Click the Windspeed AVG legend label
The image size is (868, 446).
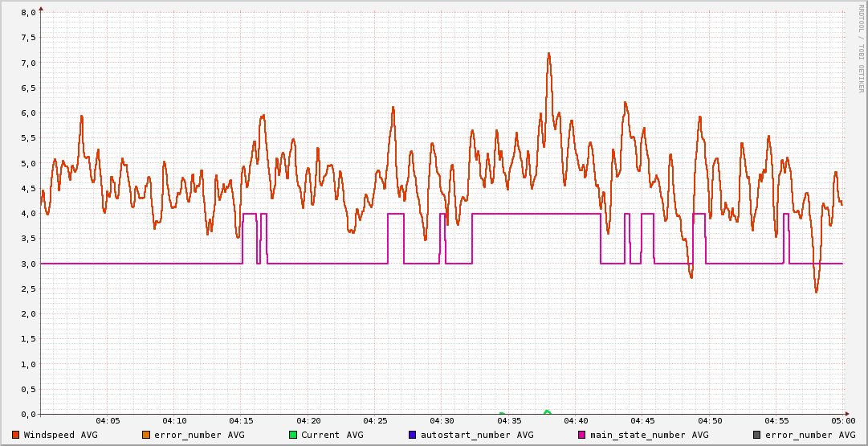point(61,435)
